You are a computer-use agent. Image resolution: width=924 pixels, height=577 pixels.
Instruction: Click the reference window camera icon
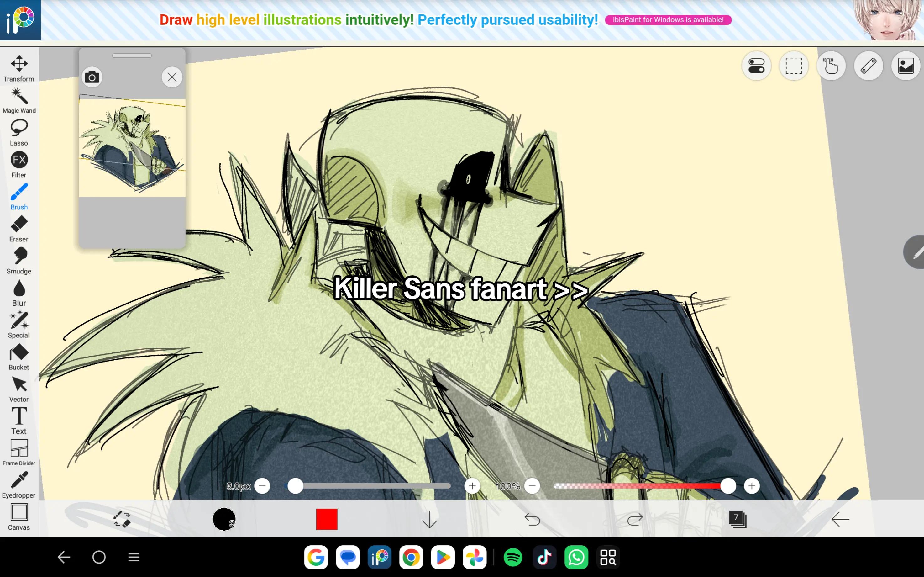point(92,77)
